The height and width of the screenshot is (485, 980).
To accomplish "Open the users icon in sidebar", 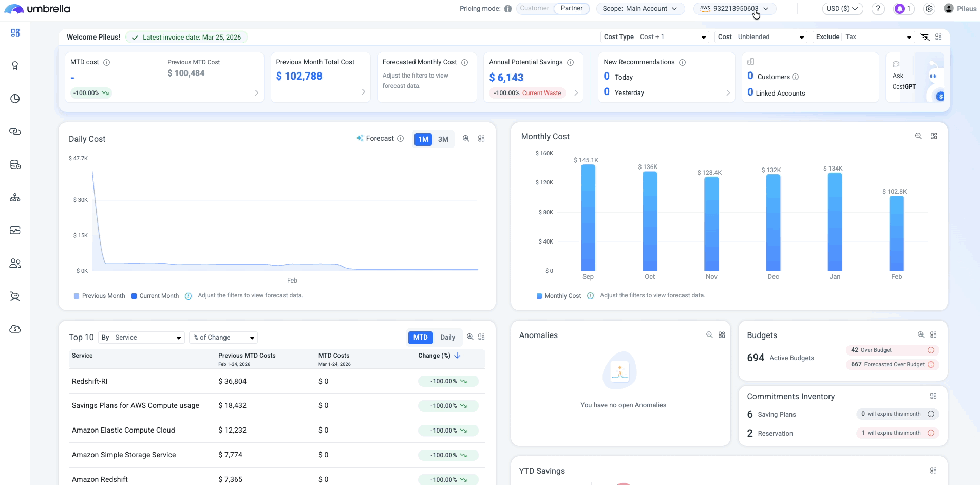I will tap(15, 264).
